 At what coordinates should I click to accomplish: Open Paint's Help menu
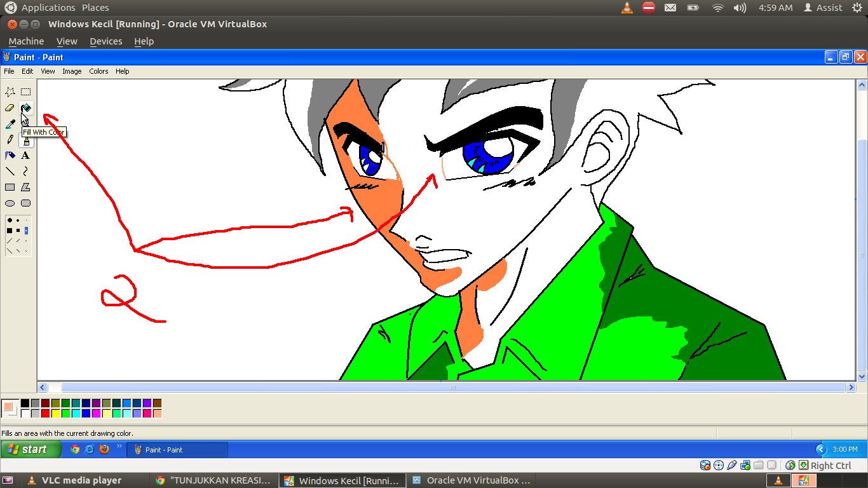coord(123,71)
